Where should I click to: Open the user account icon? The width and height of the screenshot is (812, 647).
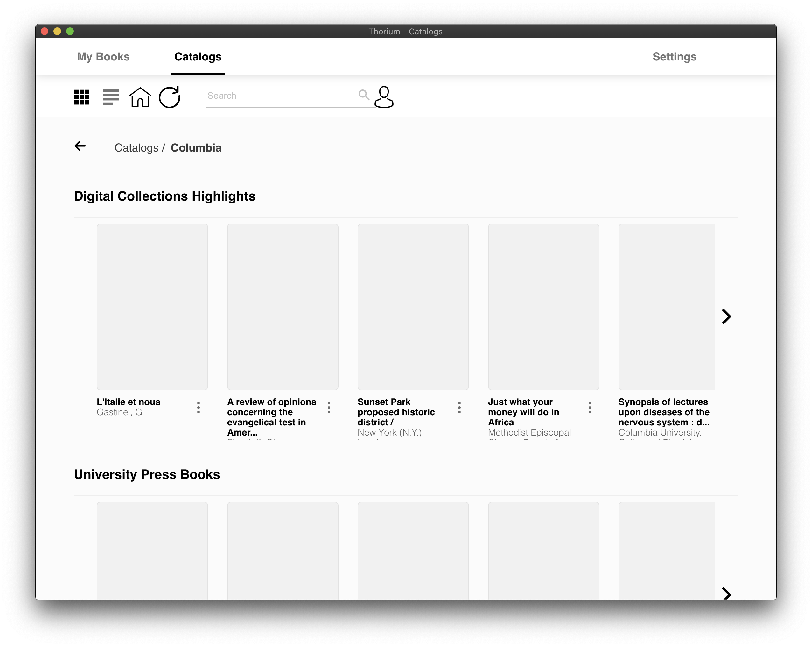384,97
